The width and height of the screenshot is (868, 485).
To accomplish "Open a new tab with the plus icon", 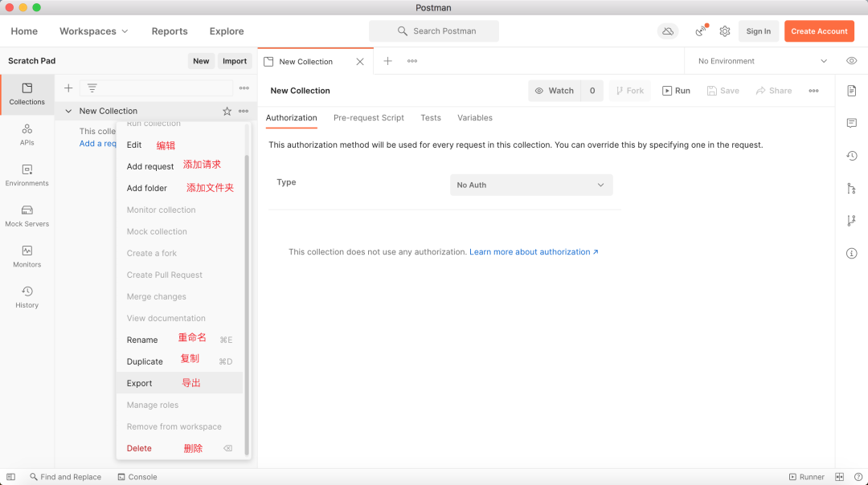I will pyautogui.click(x=387, y=61).
